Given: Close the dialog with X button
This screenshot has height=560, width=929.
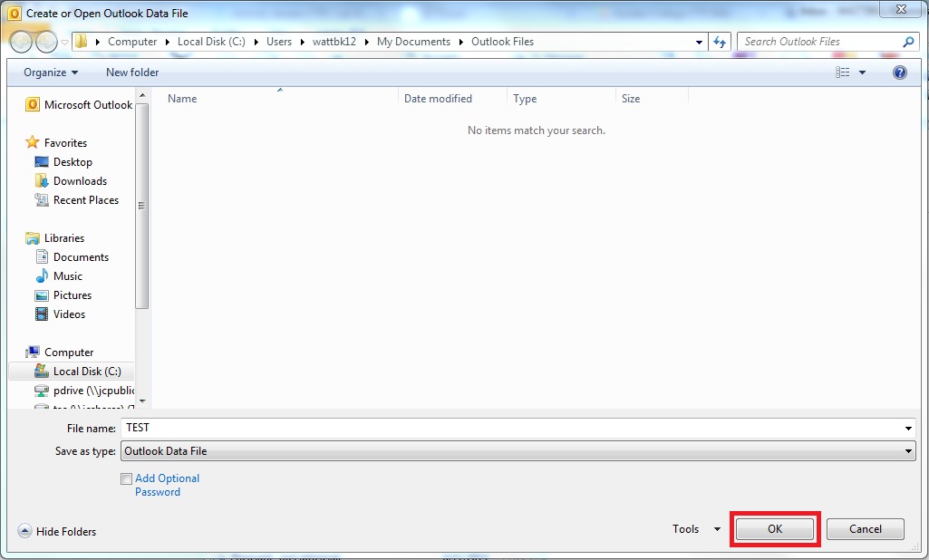Looking at the screenshot, I should (901, 9).
